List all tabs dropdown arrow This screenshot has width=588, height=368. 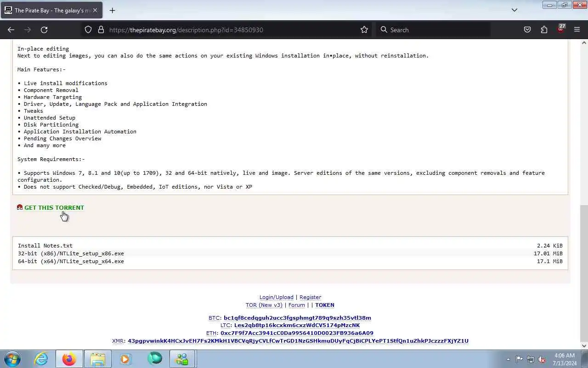pyautogui.click(x=514, y=10)
